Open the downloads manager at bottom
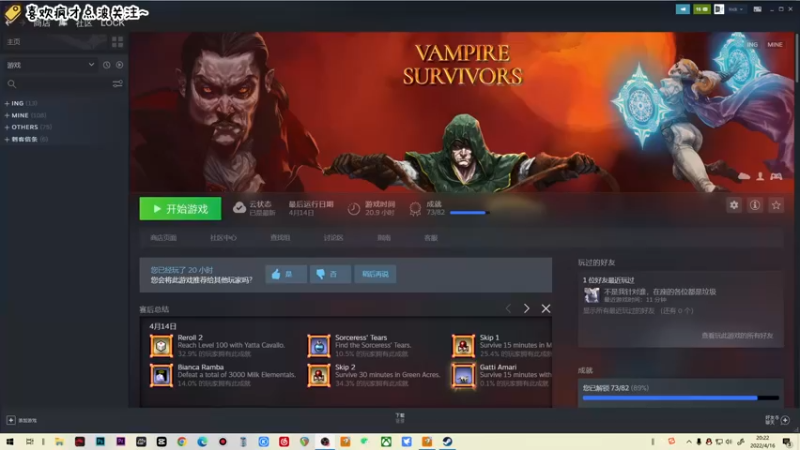This screenshot has height=450, width=800. coord(400,418)
